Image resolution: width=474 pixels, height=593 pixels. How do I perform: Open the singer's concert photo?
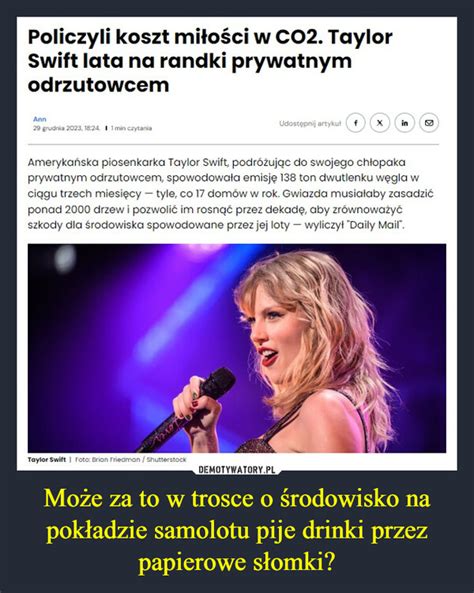pos(237,348)
